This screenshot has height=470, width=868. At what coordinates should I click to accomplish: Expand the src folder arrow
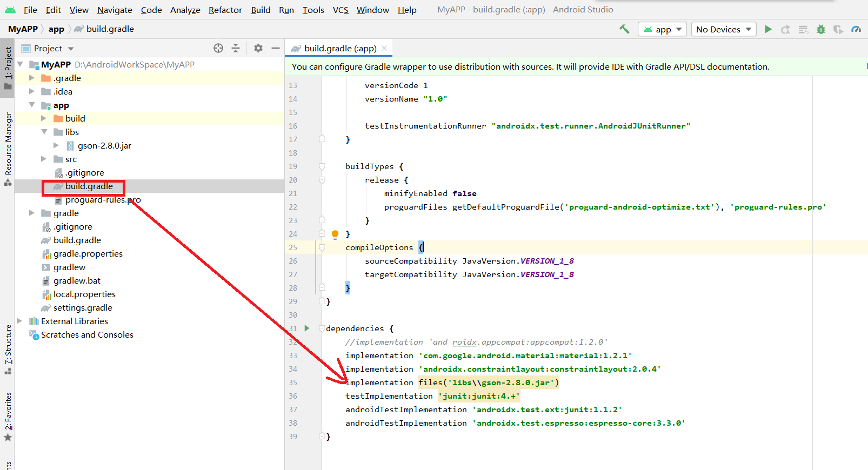pyautogui.click(x=44, y=159)
